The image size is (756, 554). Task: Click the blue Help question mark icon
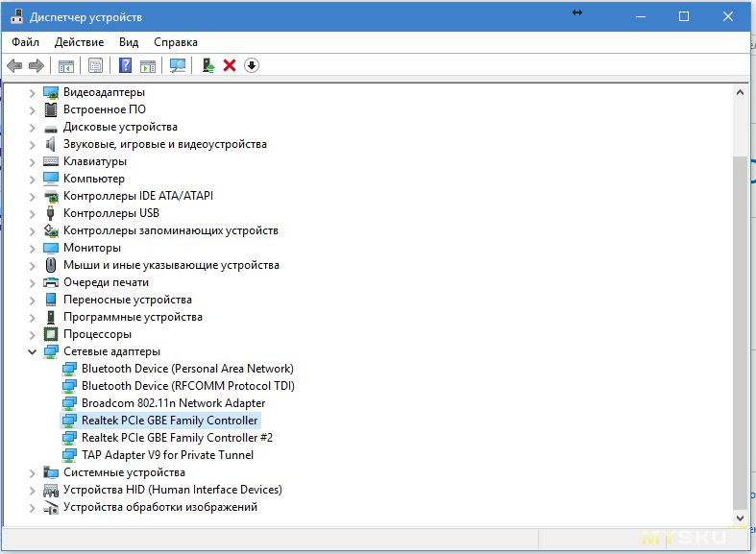point(125,65)
